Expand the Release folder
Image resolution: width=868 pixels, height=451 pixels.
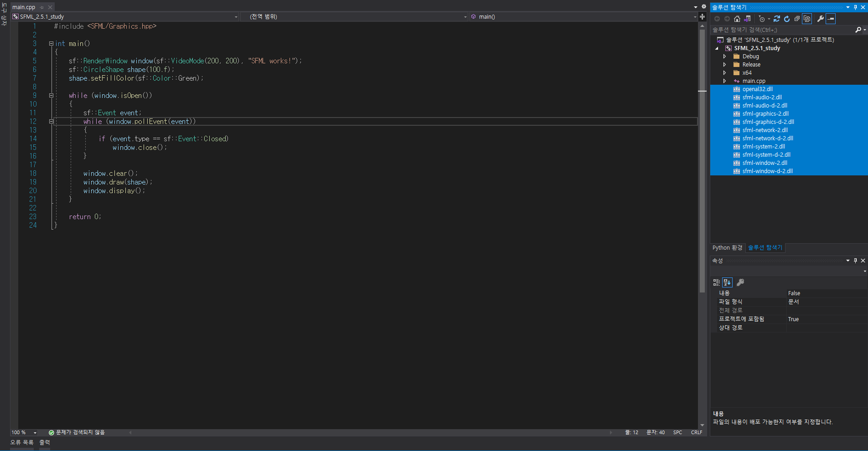(x=724, y=65)
